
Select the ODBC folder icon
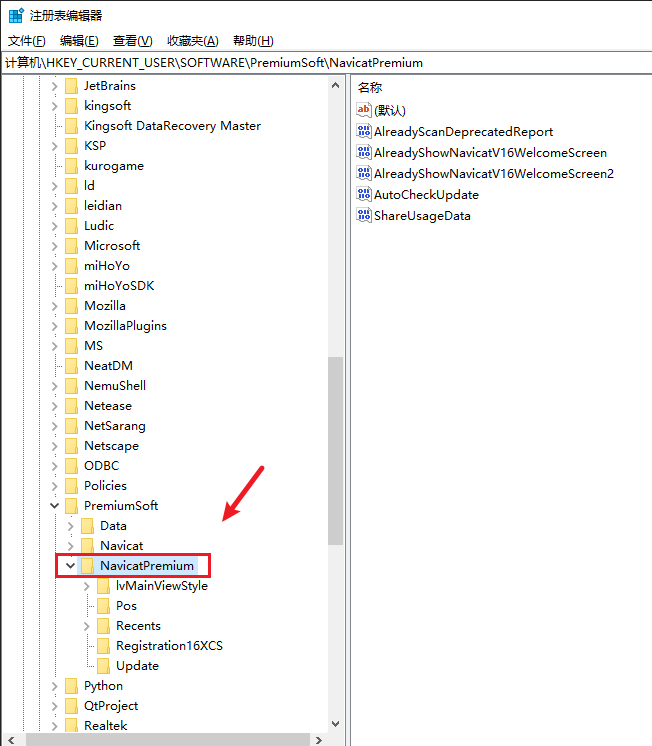click(71, 466)
